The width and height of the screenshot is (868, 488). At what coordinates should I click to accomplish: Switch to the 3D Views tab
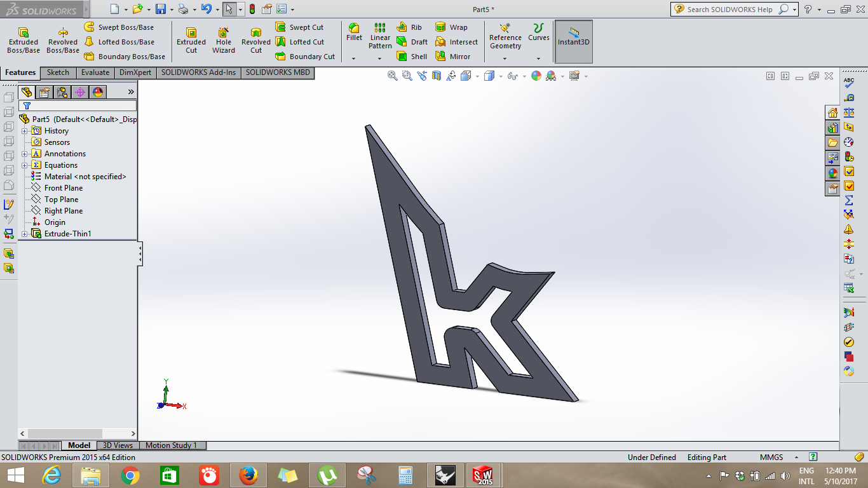pyautogui.click(x=118, y=445)
